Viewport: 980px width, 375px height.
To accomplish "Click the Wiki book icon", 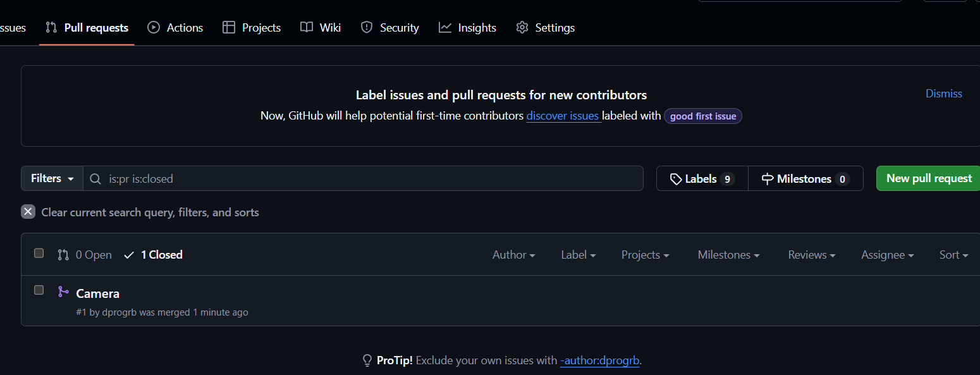I will coord(307,27).
